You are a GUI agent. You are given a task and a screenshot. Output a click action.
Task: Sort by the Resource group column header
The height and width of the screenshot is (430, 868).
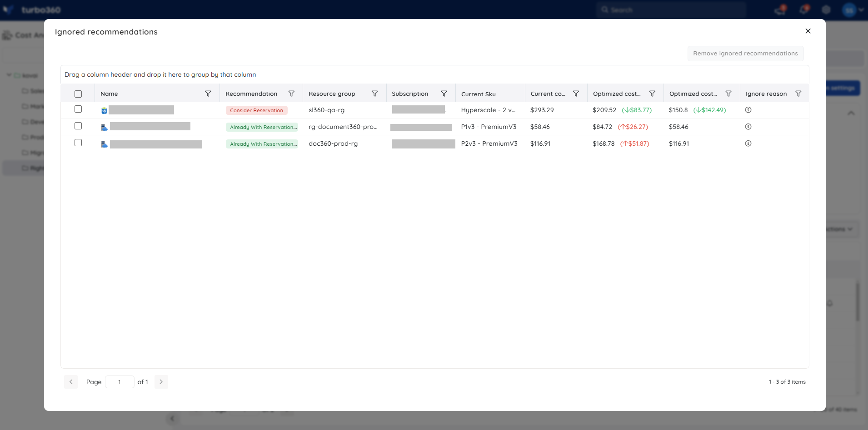(x=332, y=94)
